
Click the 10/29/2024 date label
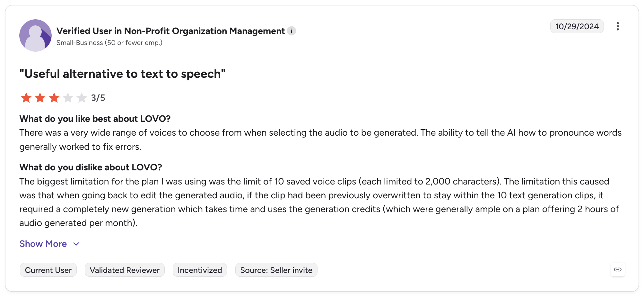coord(577,26)
